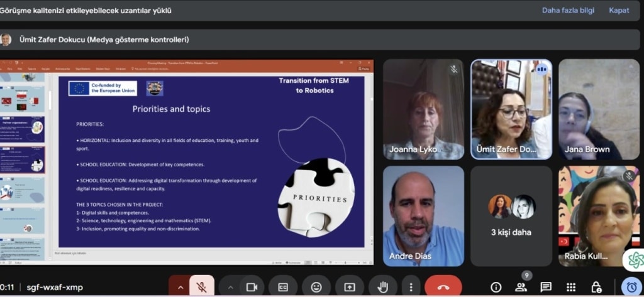Open the in-call chat panel
This screenshot has height=297, width=644.
tap(546, 287)
